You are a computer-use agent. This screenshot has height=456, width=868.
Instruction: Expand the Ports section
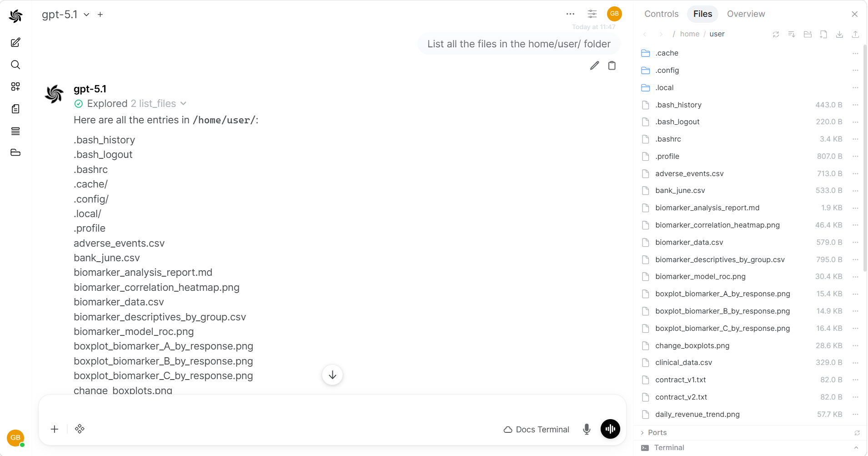(654, 433)
